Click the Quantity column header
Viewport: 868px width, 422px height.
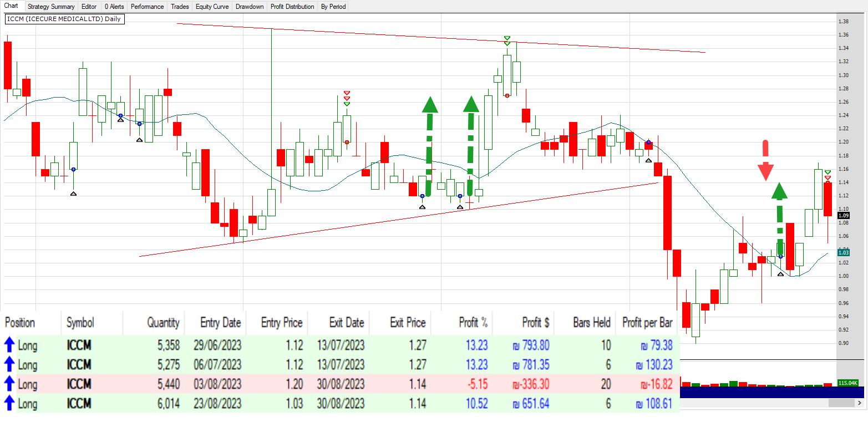(x=163, y=323)
